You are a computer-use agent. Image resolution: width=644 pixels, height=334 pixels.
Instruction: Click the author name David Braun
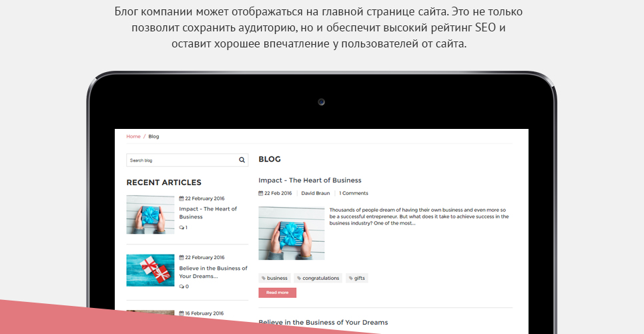pyautogui.click(x=316, y=193)
